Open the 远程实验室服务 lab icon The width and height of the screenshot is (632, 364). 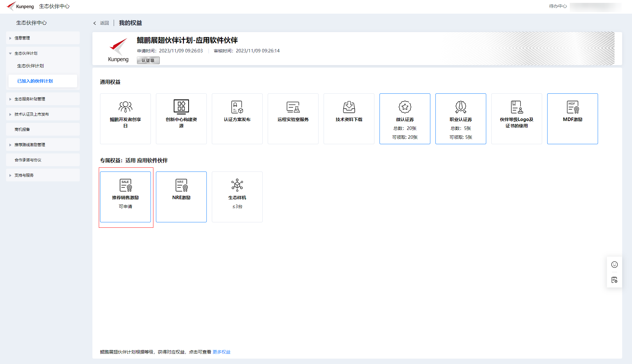(293, 107)
